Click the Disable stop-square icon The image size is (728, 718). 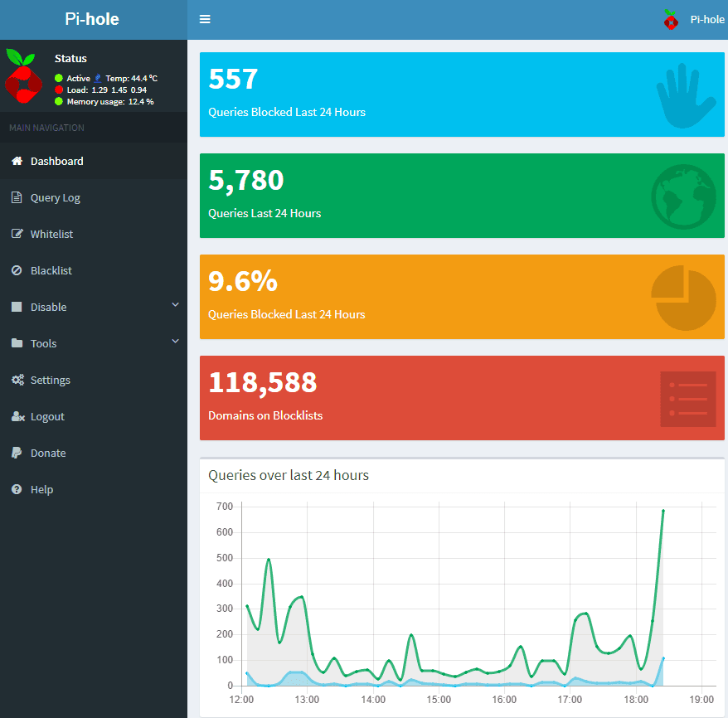click(17, 307)
